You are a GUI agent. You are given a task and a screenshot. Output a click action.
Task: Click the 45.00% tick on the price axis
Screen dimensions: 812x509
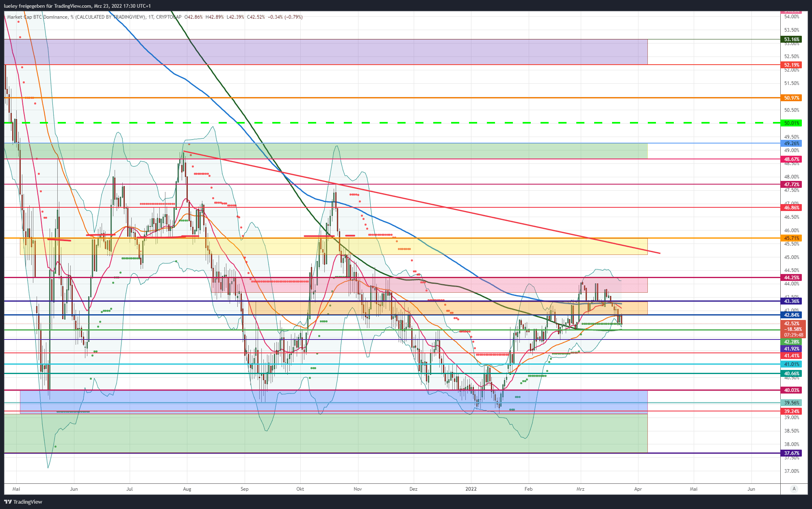tap(792, 257)
